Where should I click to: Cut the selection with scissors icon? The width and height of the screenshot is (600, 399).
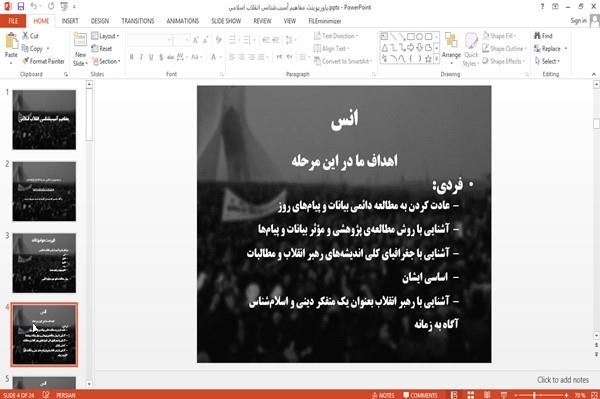point(30,36)
